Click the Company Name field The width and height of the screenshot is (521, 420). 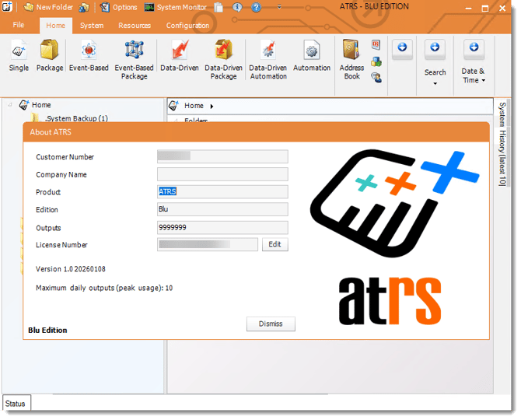[222, 174]
